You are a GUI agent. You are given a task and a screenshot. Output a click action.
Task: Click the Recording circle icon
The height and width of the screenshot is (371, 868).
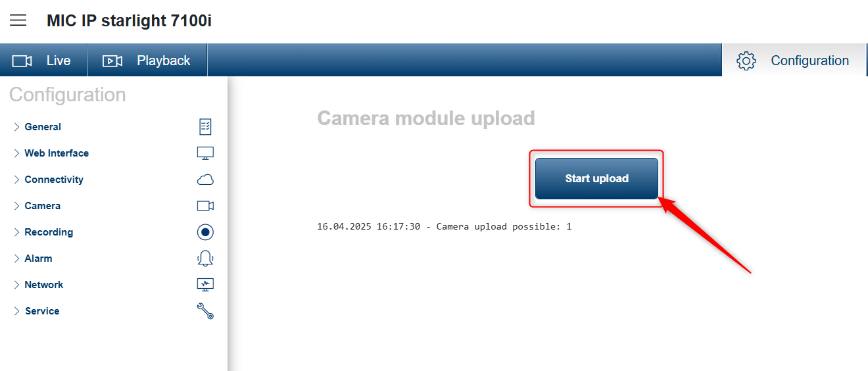coord(205,232)
